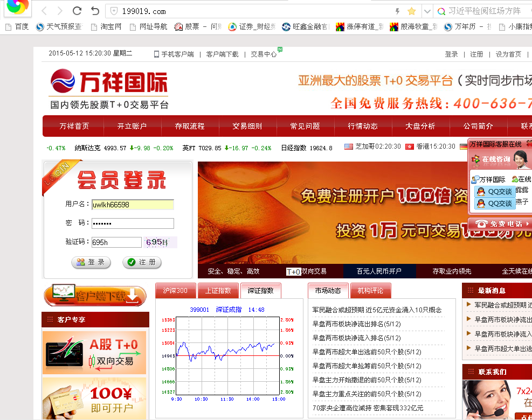
Task: Switch to 机构评论 news tab
Action: (x=370, y=291)
